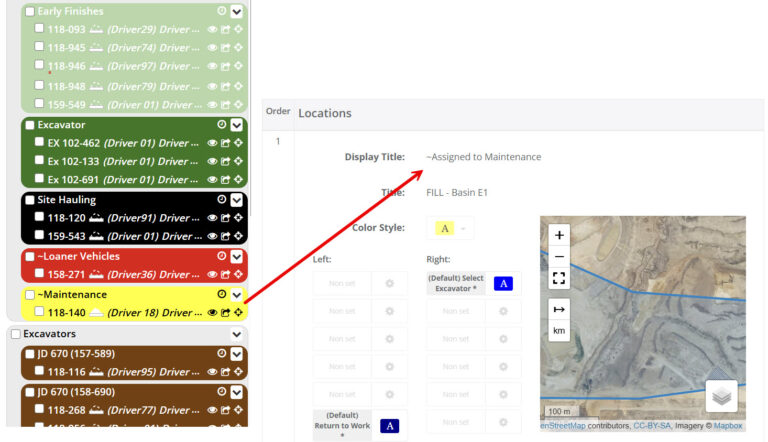Activate map distance measure tool
The image size is (768, 442).
coord(559,310)
